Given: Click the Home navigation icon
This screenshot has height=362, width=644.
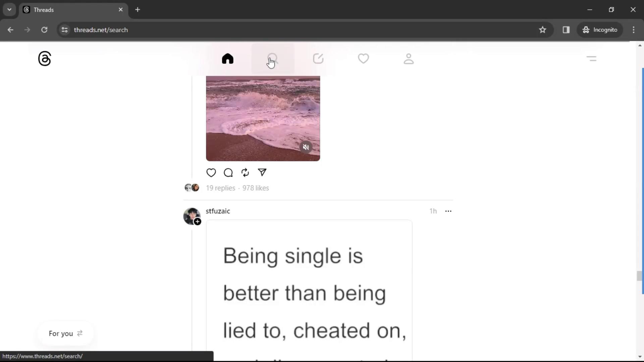Looking at the screenshot, I should 227,58.
